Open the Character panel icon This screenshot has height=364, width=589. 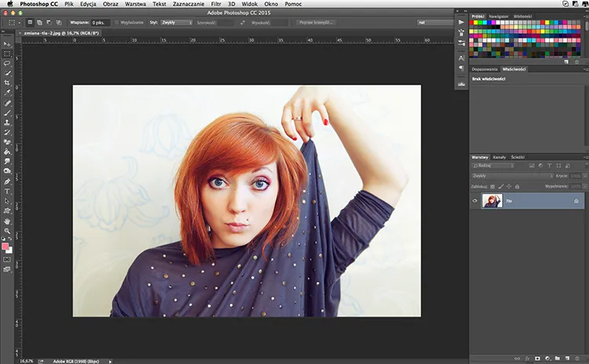click(x=461, y=58)
